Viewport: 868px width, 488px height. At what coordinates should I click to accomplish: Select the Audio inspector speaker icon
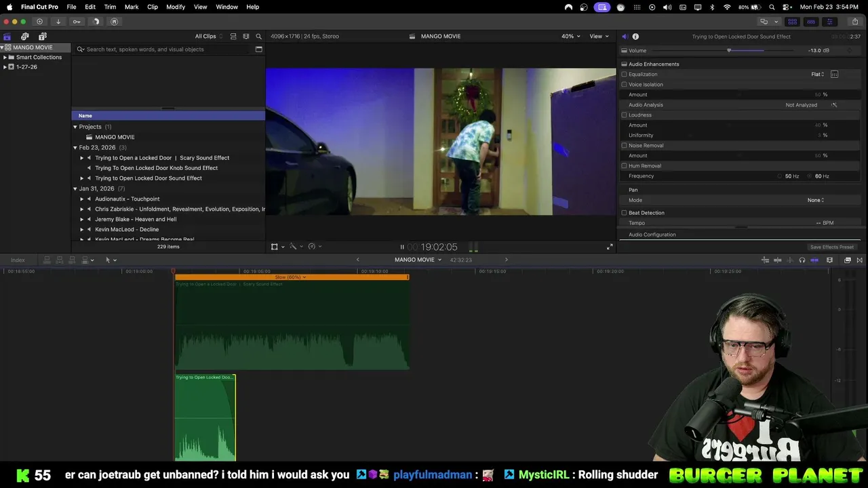click(x=625, y=37)
